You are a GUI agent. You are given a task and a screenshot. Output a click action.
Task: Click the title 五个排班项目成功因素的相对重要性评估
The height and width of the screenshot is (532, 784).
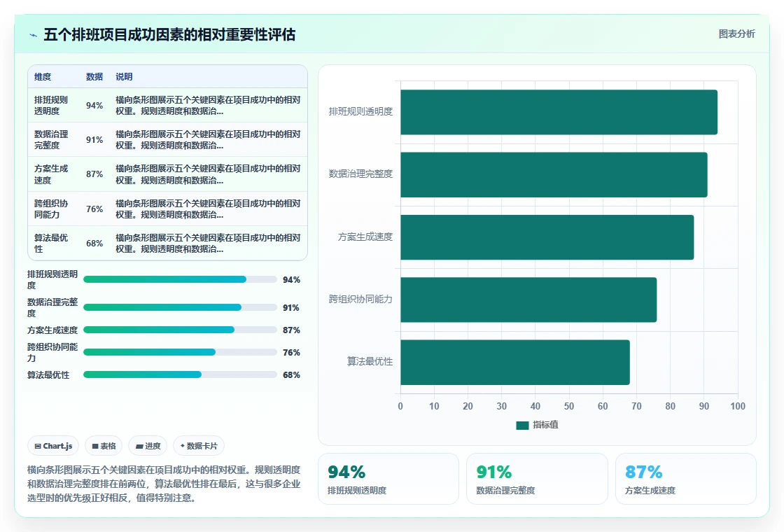tap(169, 35)
